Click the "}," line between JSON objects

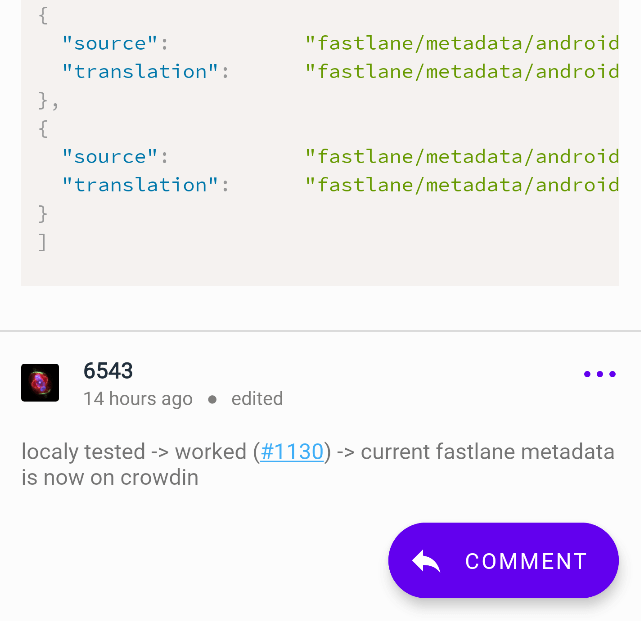(49, 101)
